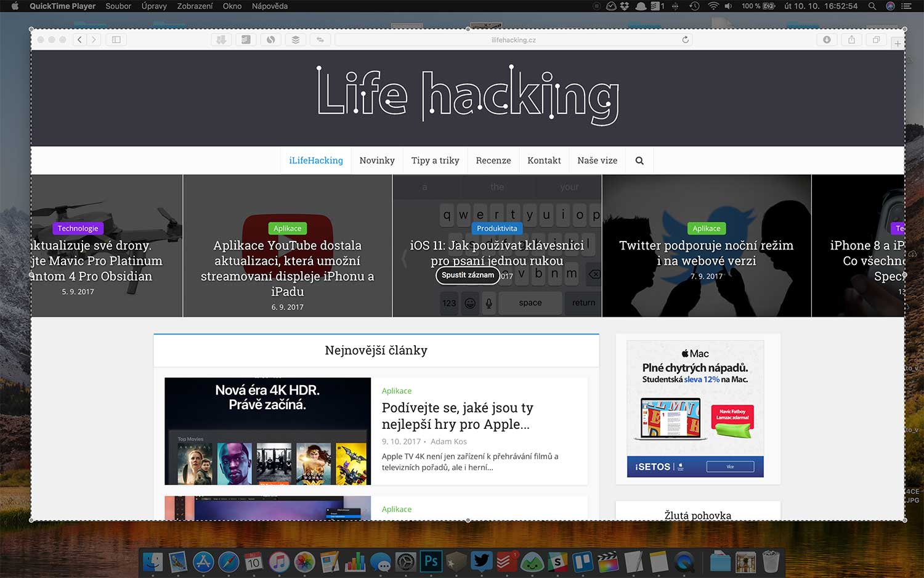The width and height of the screenshot is (924, 578).
Task: Launch Photoshop from the Dock
Action: tap(431, 561)
